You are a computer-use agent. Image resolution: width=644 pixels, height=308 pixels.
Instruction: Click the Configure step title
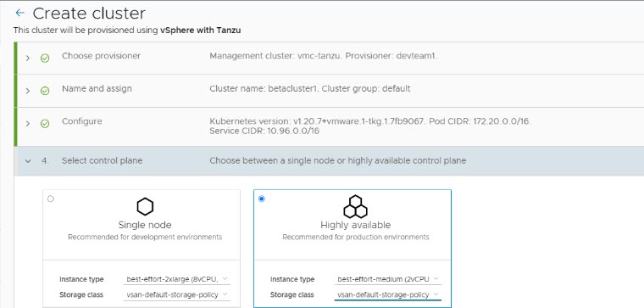[x=81, y=121]
